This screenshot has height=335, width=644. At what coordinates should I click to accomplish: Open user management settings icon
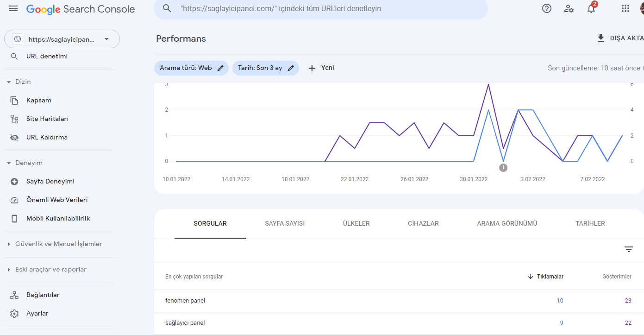569,8
